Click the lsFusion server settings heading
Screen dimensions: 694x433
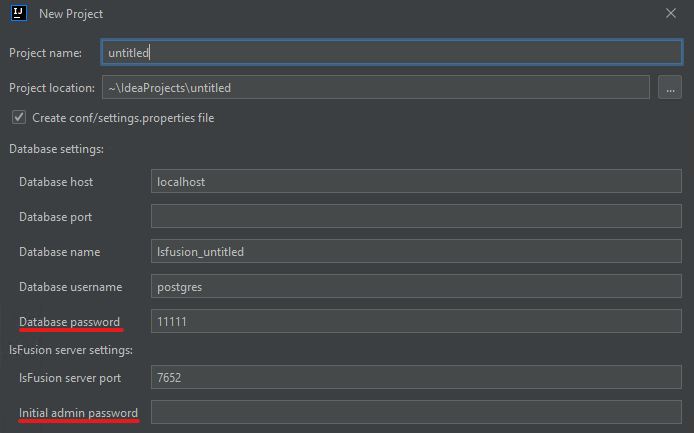coord(70,350)
